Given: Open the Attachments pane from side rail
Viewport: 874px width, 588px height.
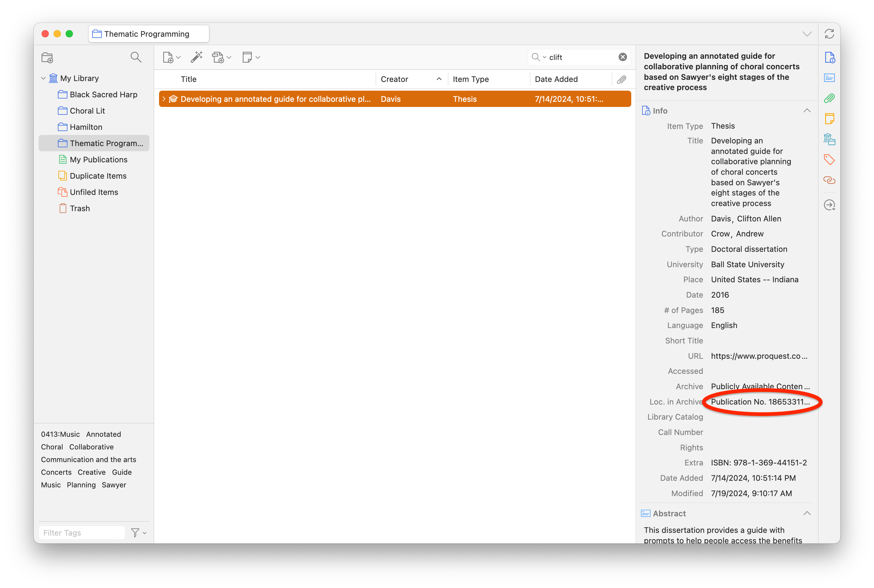Looking at the screenshot, I should [829, 99].
